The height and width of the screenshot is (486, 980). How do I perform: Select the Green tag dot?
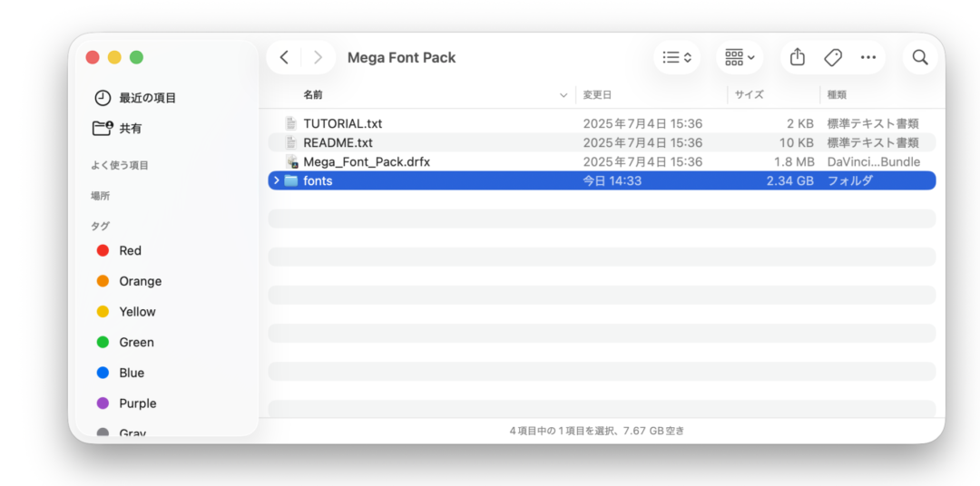(x=103, y=343)
